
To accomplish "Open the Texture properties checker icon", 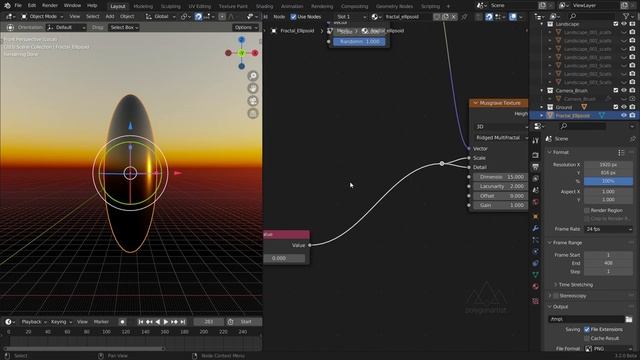I will pyautogui.click(x=536, y=301).
